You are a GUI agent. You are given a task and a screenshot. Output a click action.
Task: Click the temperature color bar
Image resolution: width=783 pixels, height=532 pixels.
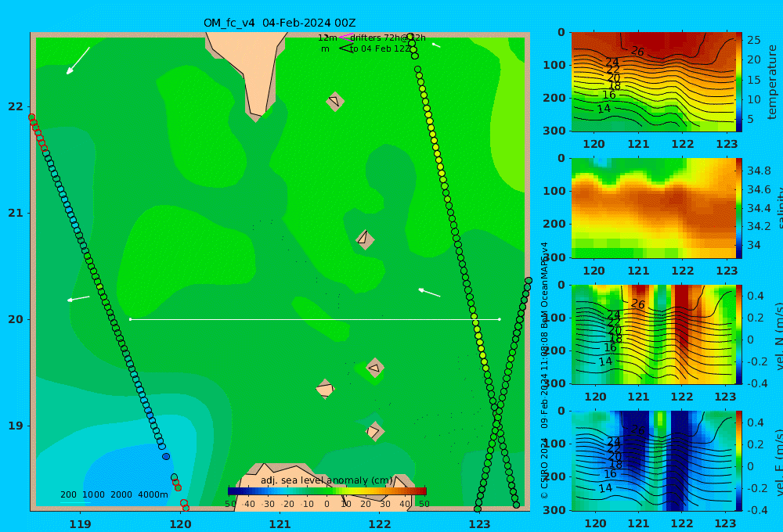[x=739, y=82]
